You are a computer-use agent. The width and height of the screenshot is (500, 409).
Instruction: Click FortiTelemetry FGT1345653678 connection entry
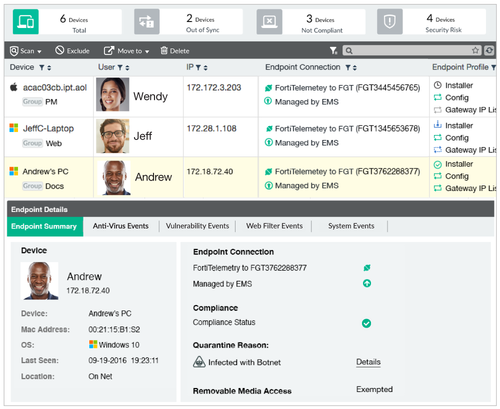tap(342, 128)
